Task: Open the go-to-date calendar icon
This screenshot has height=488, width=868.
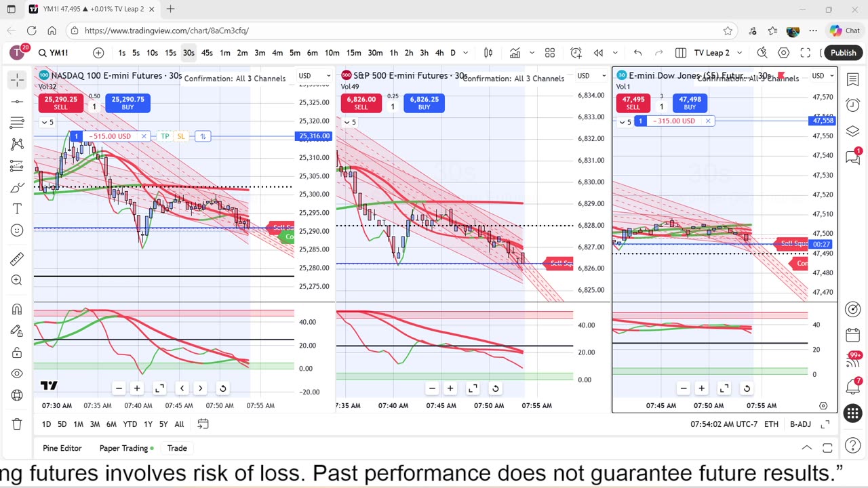Action: 203,424
